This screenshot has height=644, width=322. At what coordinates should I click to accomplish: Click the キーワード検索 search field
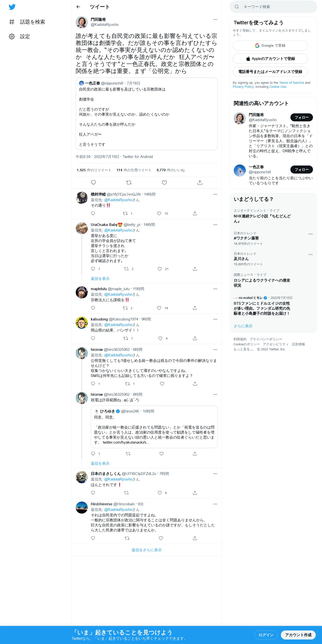click(x=273, y=7)
